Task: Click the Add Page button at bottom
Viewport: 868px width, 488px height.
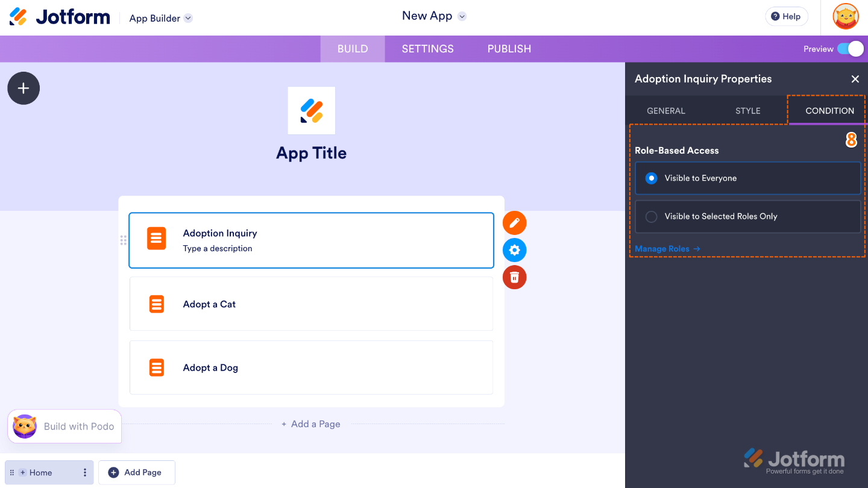Action: coord(136,472)
